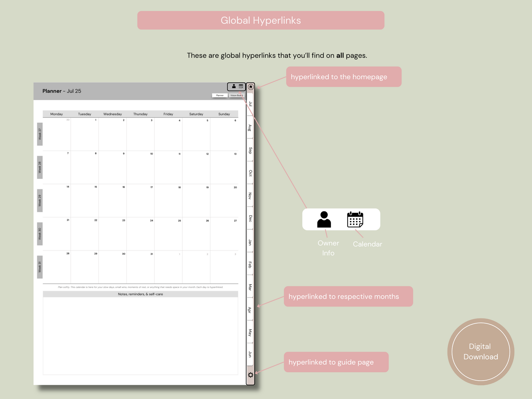Click day 26 in the Saturday column
This screenshot has width=532, height=399.
(x=196, y=234)
